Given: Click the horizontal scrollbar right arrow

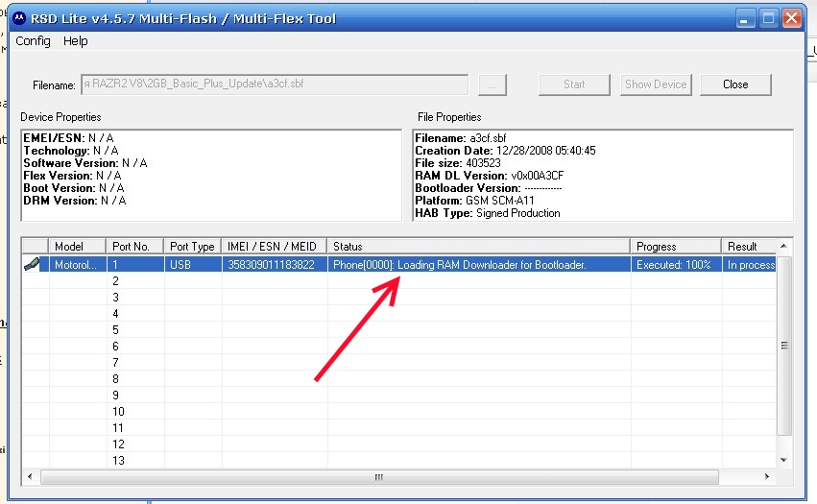Looking at the screenshot, I should tap(767, 476).
